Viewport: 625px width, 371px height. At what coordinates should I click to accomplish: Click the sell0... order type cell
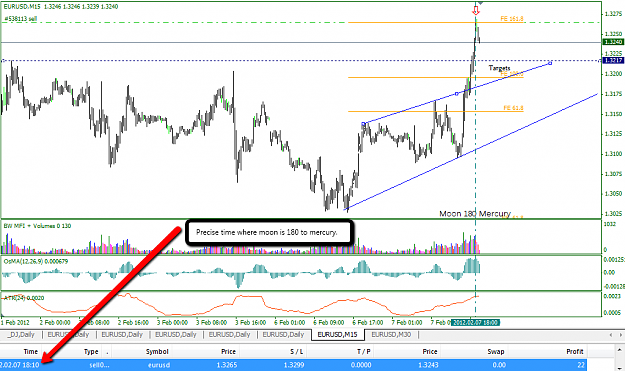click(x=99, y=365)
